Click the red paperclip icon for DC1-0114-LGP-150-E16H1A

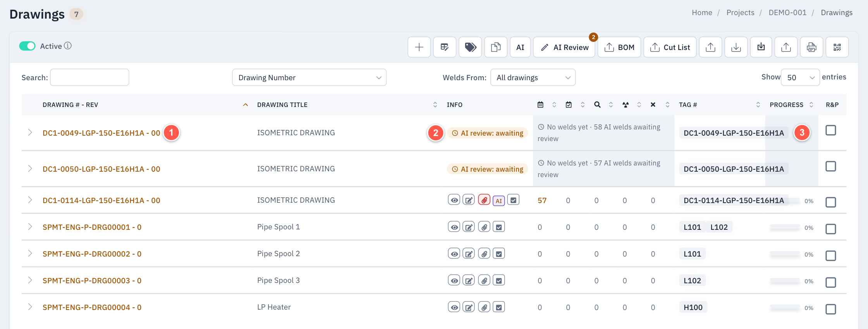tap(484, 200)
